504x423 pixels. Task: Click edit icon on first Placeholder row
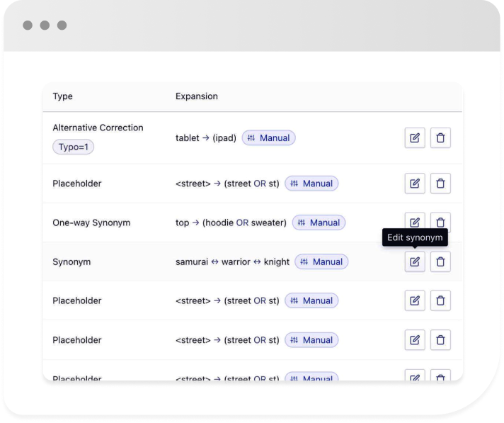click(415, 184)
